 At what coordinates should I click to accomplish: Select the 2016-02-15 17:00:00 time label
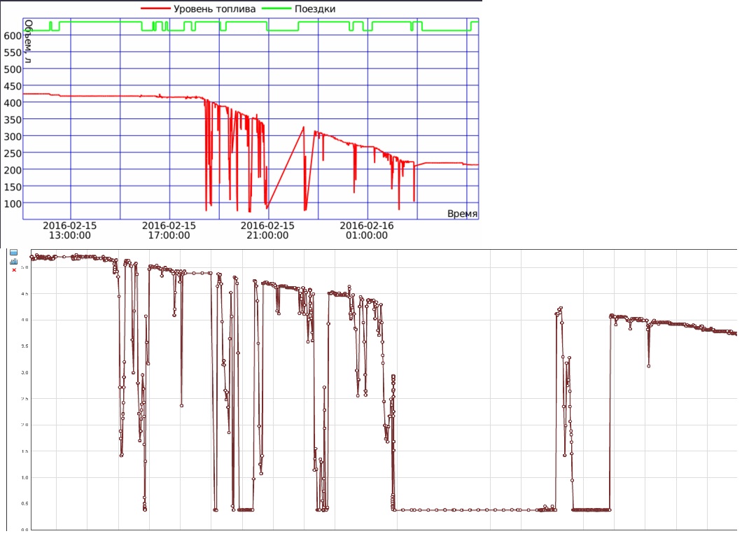tap(169, 230)
